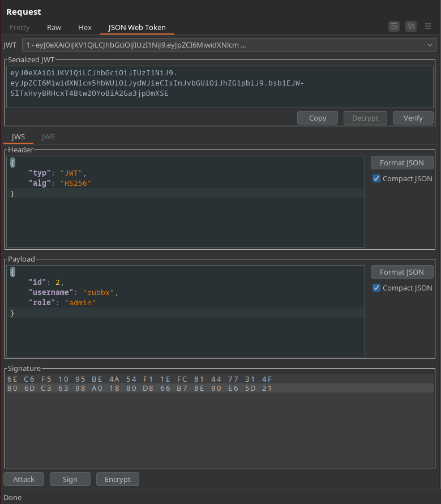The width and height of the screenshot is (441, 504).
Task: Click the "HS256" alg value in Header
Action: (76, 183)
